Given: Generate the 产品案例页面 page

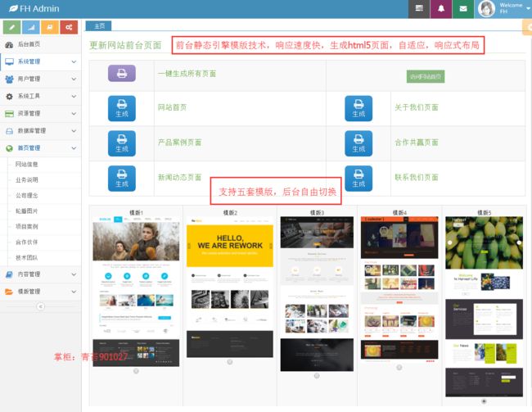Looking at the screenshot, I should tap(122, 143).
